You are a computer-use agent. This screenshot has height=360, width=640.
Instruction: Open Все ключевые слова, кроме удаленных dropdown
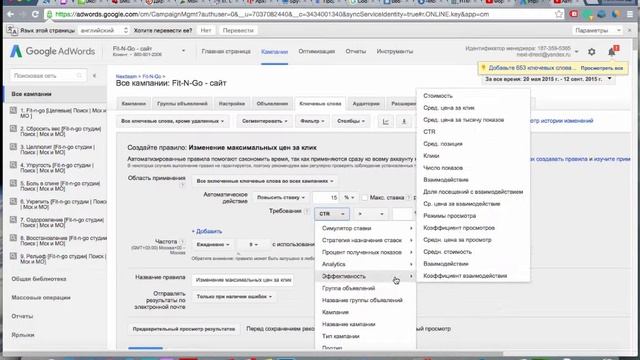[x=172, y=121]
